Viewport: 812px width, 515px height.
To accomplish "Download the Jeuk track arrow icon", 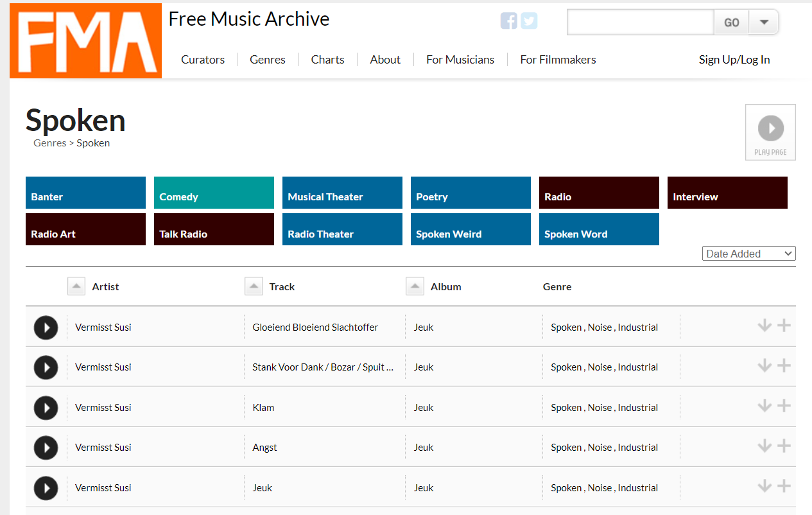I will [764, 486].
